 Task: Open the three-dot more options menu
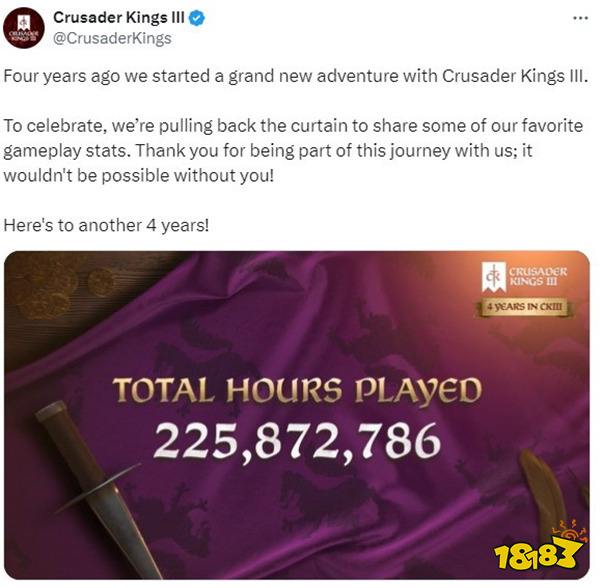click(580, 18)
